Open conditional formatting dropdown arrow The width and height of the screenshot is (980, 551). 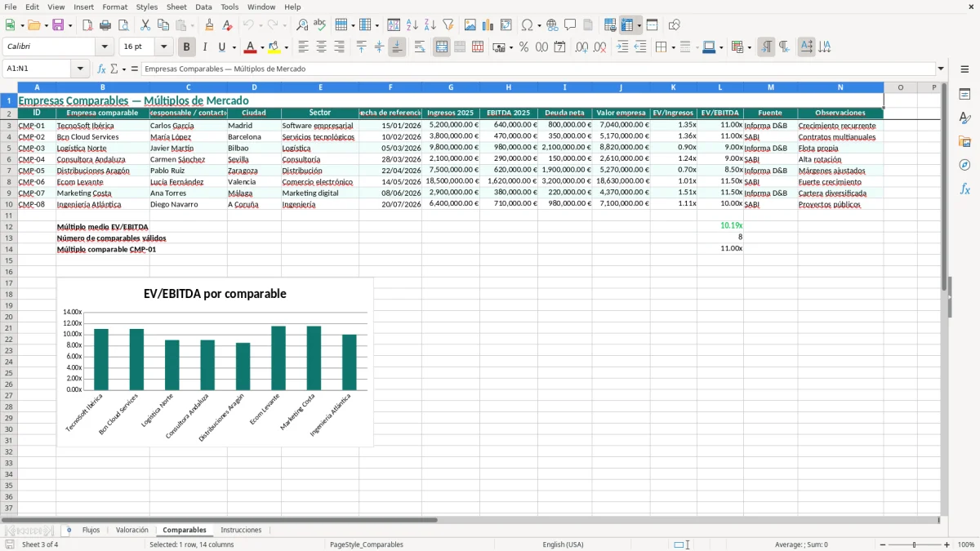750,47
